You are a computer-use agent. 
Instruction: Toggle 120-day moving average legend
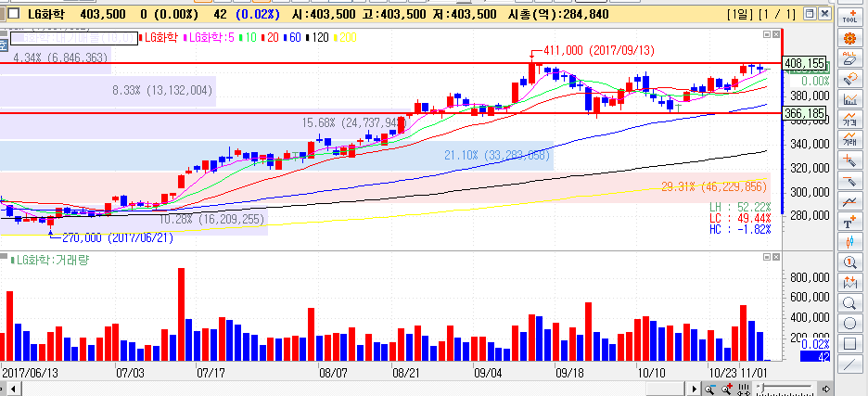click(x=316, y=38)
